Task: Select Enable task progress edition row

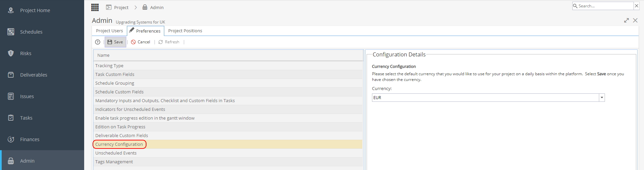Action: 228,118
